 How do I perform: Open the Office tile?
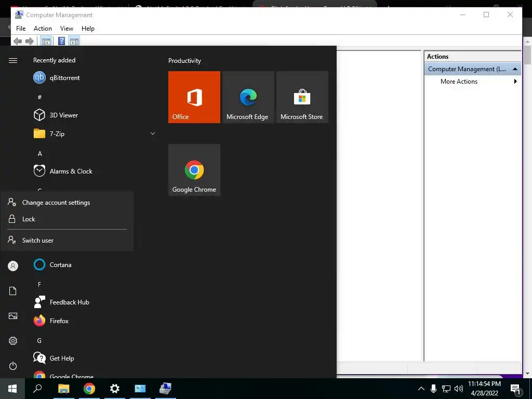coord(194,97)
